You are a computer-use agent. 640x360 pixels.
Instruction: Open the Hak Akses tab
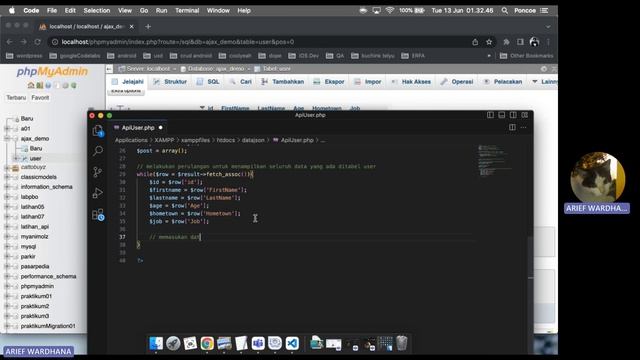click(x=411, y=82)
